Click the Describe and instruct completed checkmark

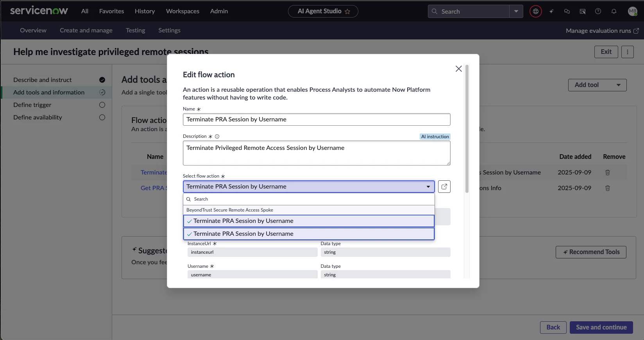102,80
